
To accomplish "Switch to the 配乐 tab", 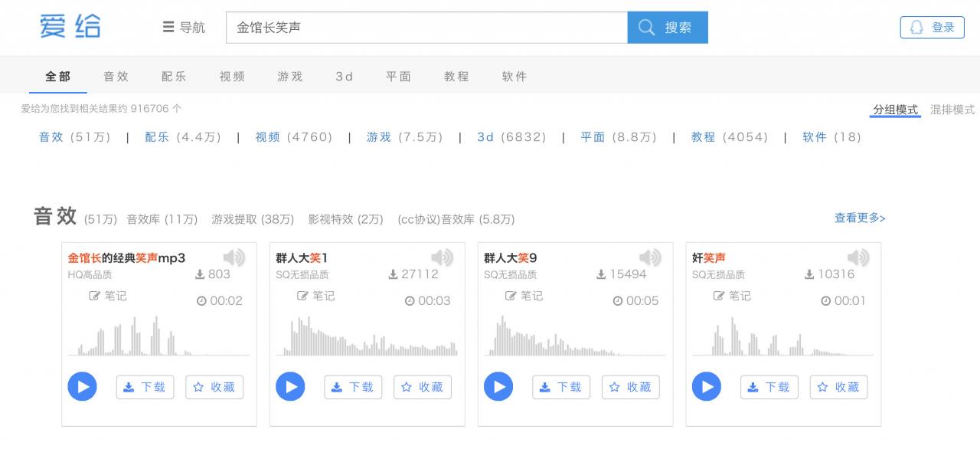I will pyautogui.click(x=174, y=76).
